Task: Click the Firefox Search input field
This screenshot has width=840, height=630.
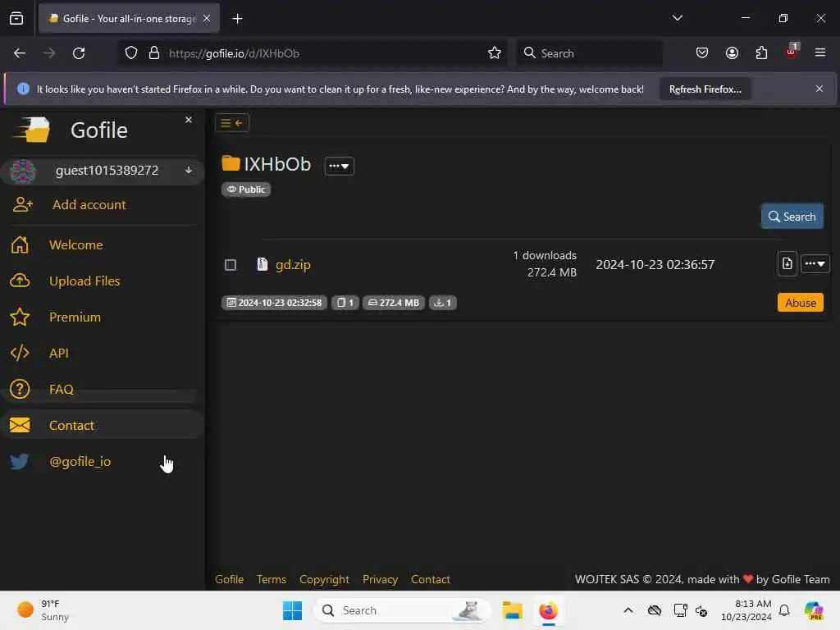Action: [589, 53]
